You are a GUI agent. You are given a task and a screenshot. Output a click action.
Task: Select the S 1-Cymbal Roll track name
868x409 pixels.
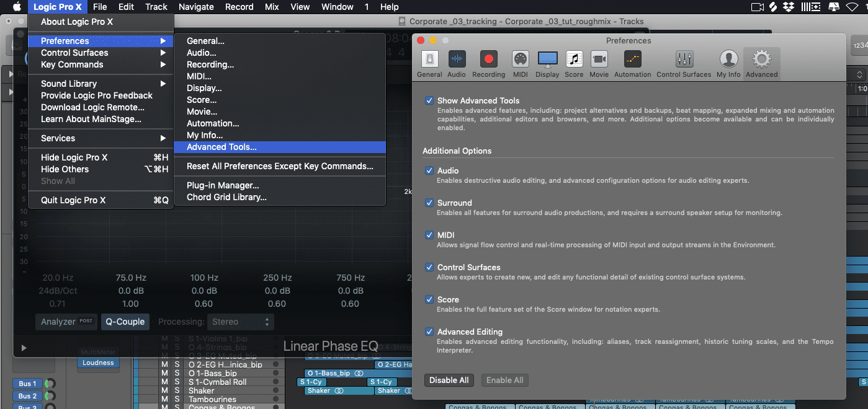pos(218,382)
